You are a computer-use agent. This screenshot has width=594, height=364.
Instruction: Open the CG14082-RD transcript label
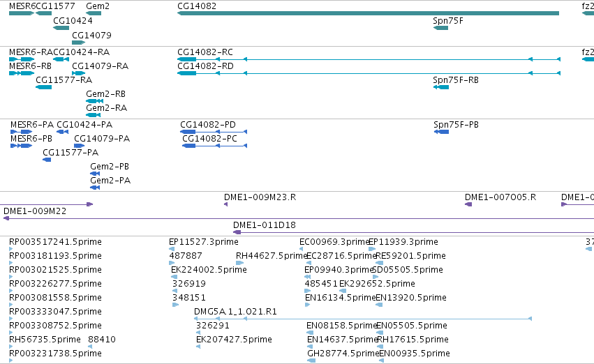(205, 66)
